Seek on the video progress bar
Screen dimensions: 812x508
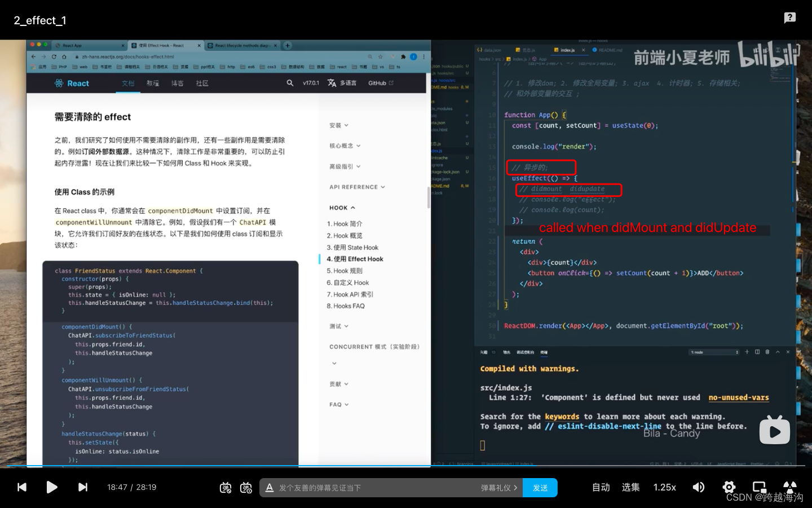[406, 466]
